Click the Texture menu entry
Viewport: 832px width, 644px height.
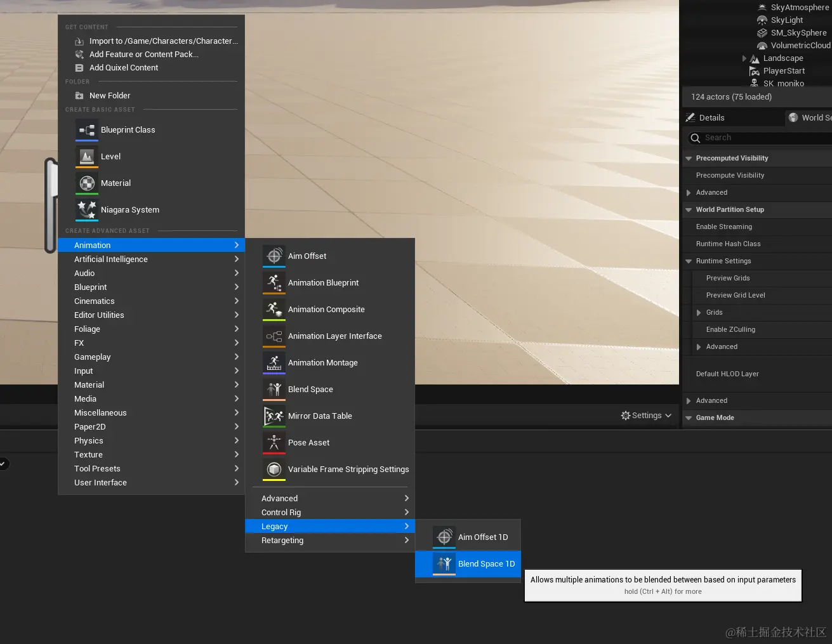(151, 454)
